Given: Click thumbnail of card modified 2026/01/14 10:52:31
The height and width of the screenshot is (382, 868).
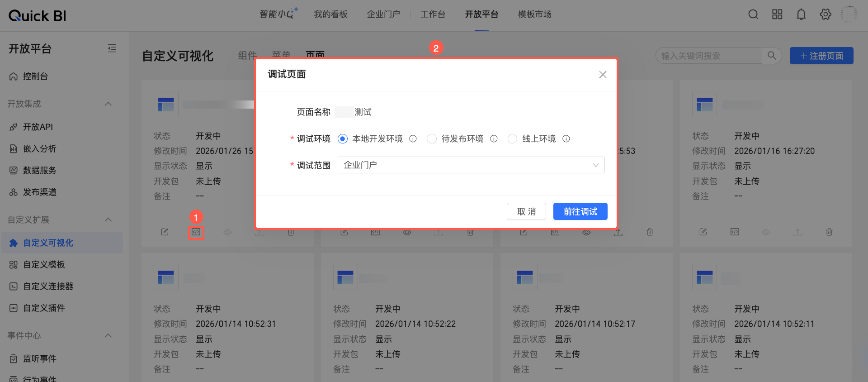Looking at the screenshot, I should (x=166, y=277).
